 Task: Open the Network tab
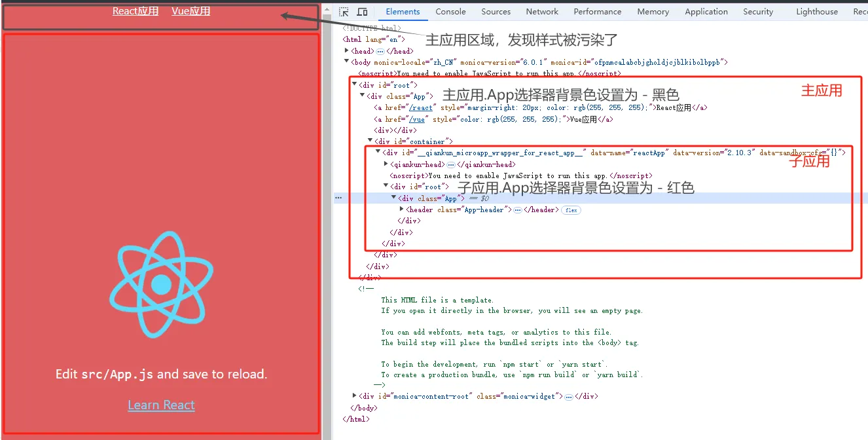pyautogui.click(x=542, y=12)
